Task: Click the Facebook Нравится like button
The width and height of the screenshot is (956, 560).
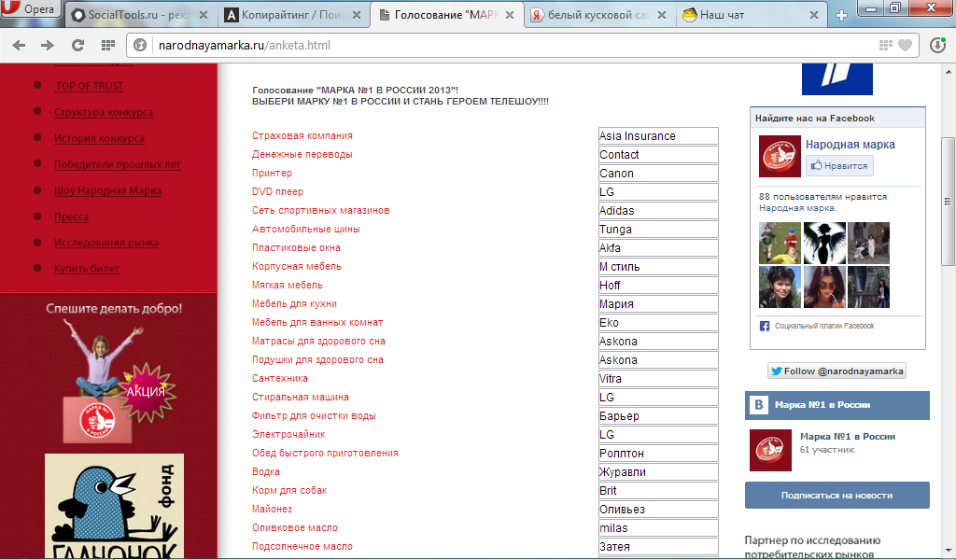Action: point(839,166)
